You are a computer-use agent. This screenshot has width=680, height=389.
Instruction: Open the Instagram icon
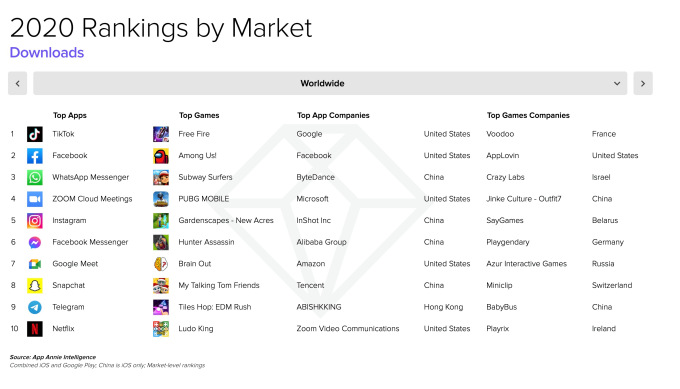(x=35, y=221)
